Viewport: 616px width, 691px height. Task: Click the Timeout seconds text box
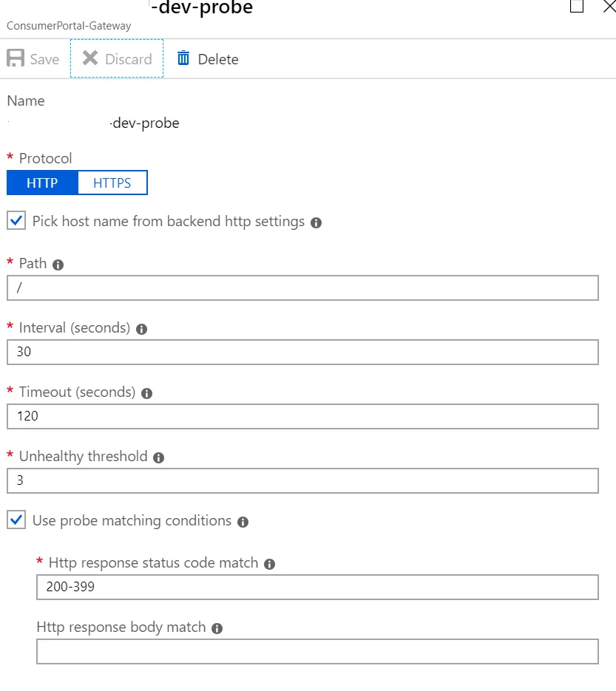(x=302, y=416)
